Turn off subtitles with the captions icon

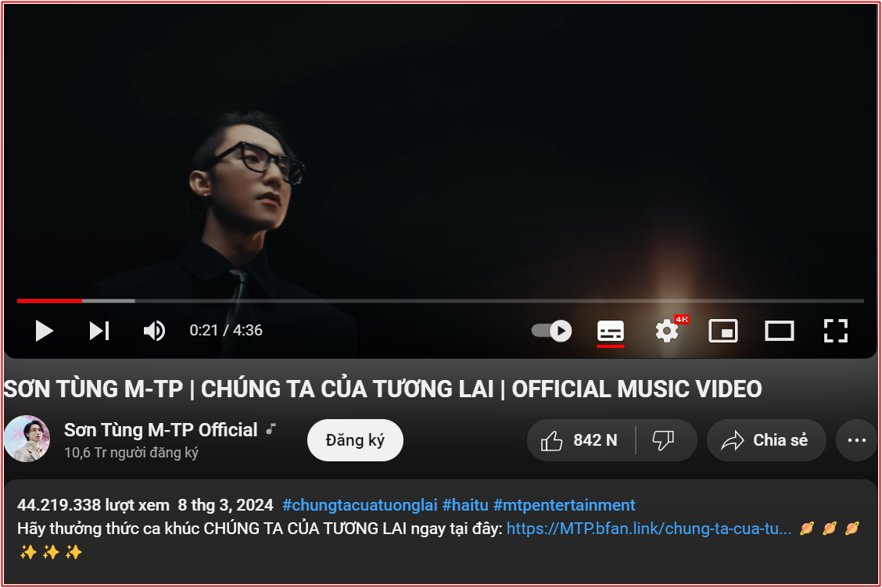(x=611, y=332)
